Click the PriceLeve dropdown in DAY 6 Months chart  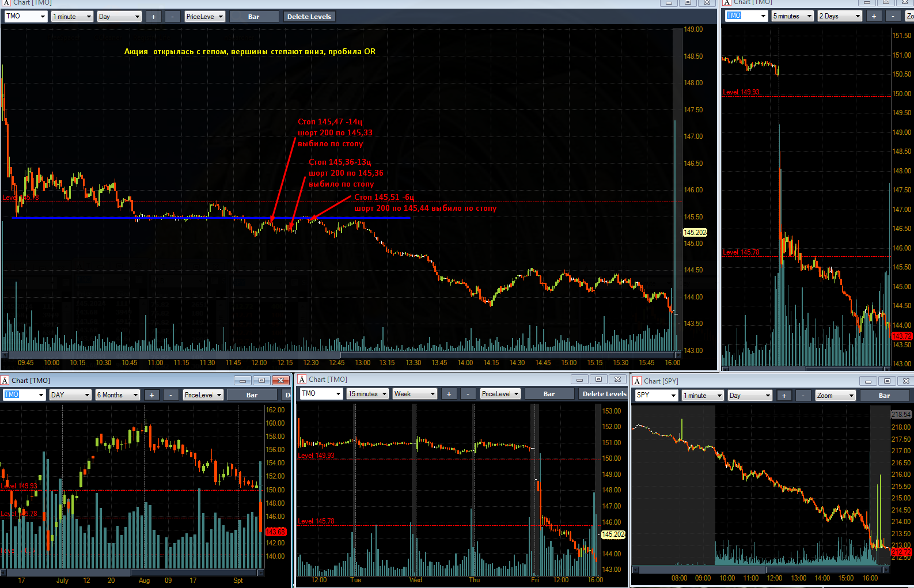203,395
